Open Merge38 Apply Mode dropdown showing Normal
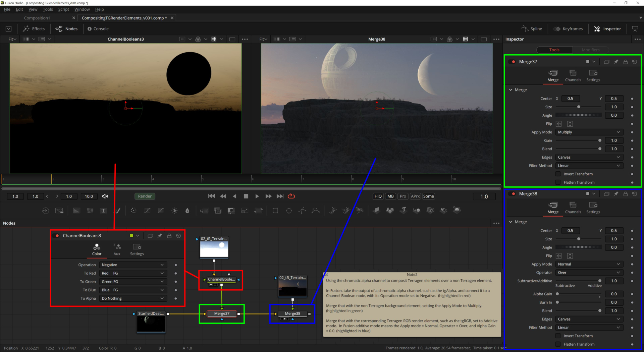The width and height of the screenshot is (644, 352). 589,264
